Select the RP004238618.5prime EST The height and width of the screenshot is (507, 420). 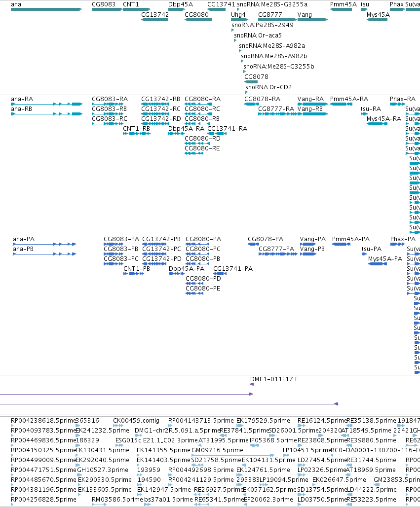coord(12,426)
